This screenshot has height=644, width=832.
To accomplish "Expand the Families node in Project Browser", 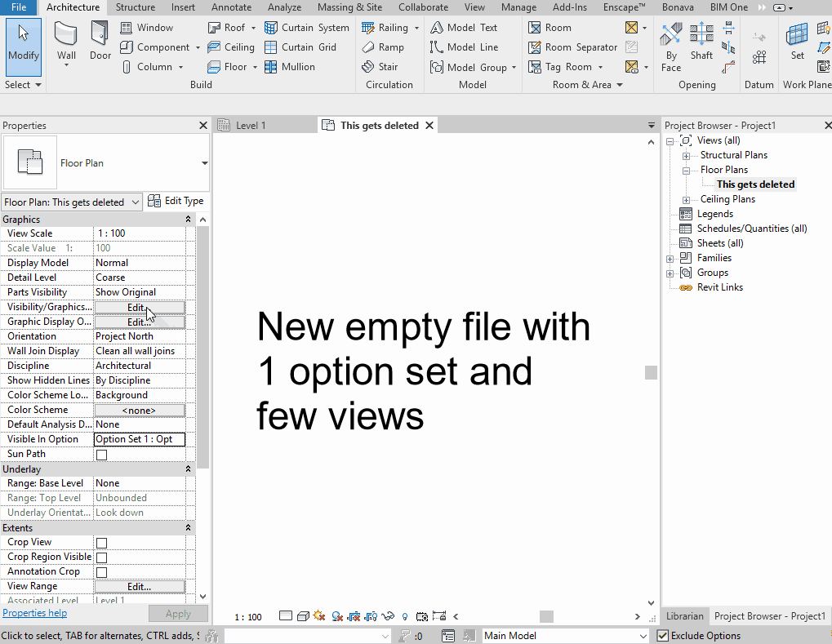I will point(670,257).
